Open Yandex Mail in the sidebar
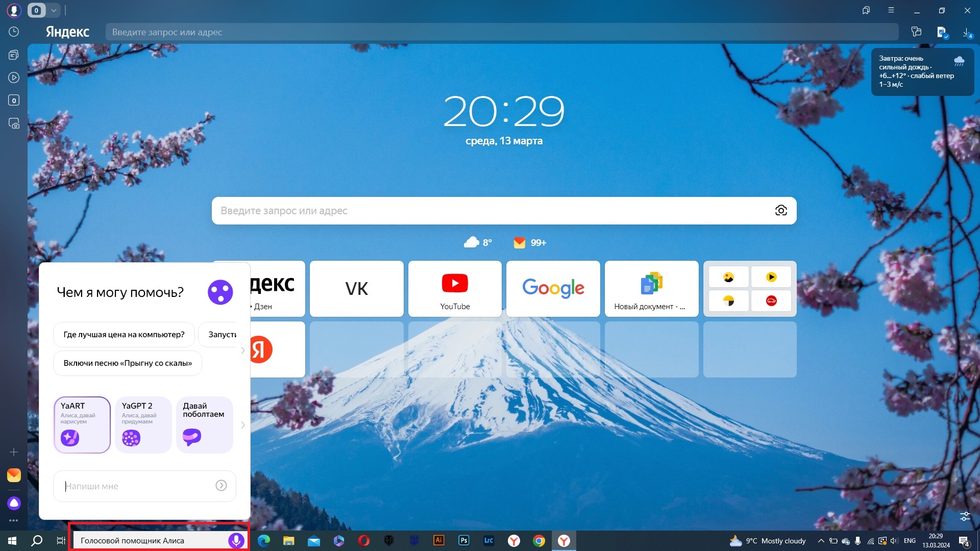Image resolution: width=980 pixels, height=551 pixels. click(x=14, y=475)
